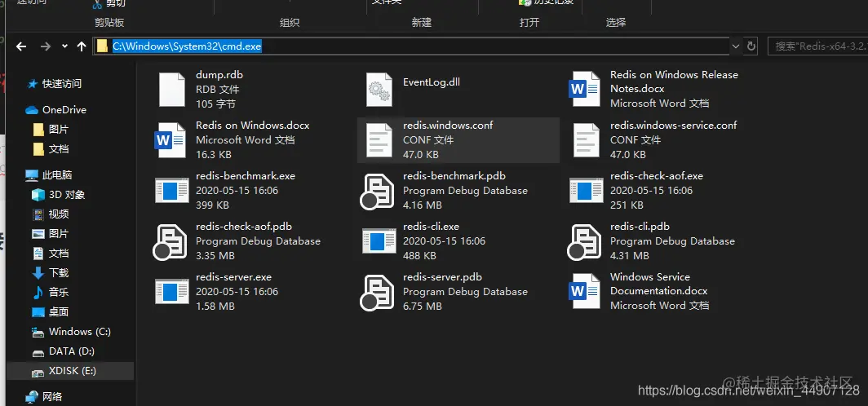Select the redis-cli.exe application icon
Screen dimensions: 868x406
(379, 241)
